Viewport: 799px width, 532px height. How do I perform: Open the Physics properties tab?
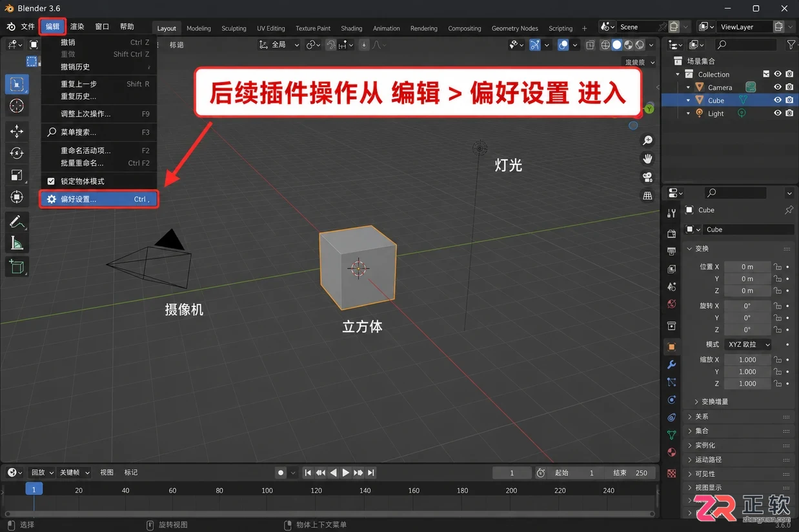pos(672,400)
